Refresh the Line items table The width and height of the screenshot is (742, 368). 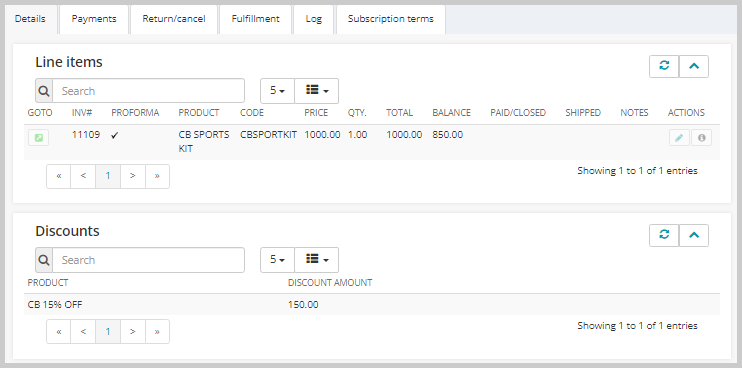click(x=664, y=66)
